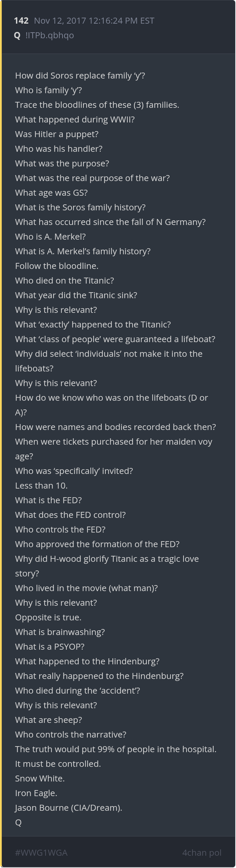Click the "Jason Bourne (CIA/Dream)." line
The height and width of the screenshot is (868, 236).
pos(69,808)
